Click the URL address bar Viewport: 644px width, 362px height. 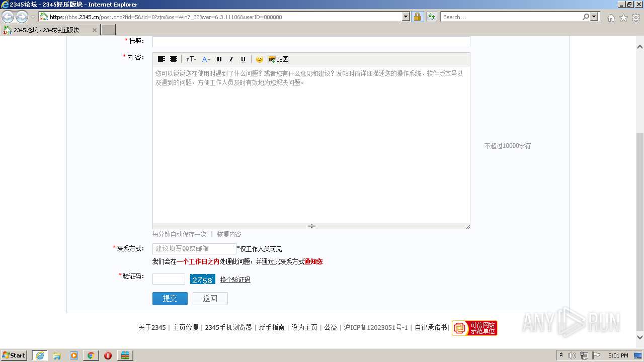[x=225, y=17]
